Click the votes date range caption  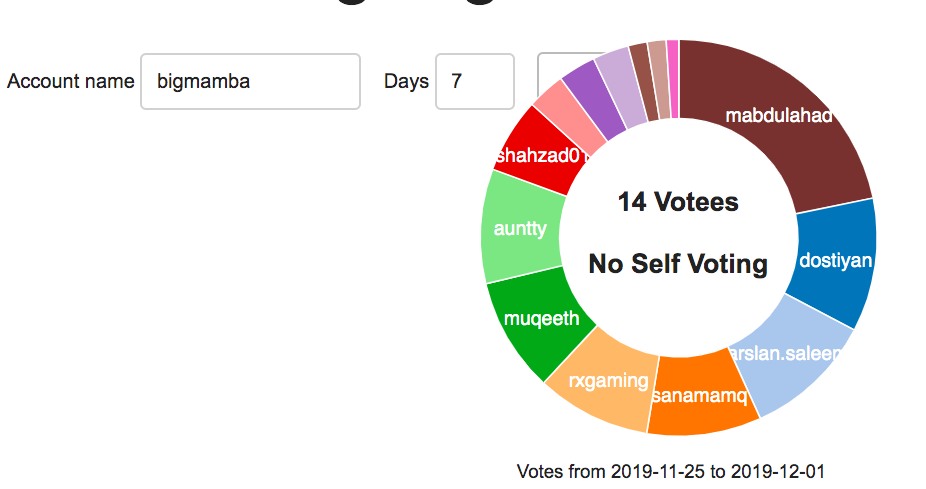(x=671, y=471)
